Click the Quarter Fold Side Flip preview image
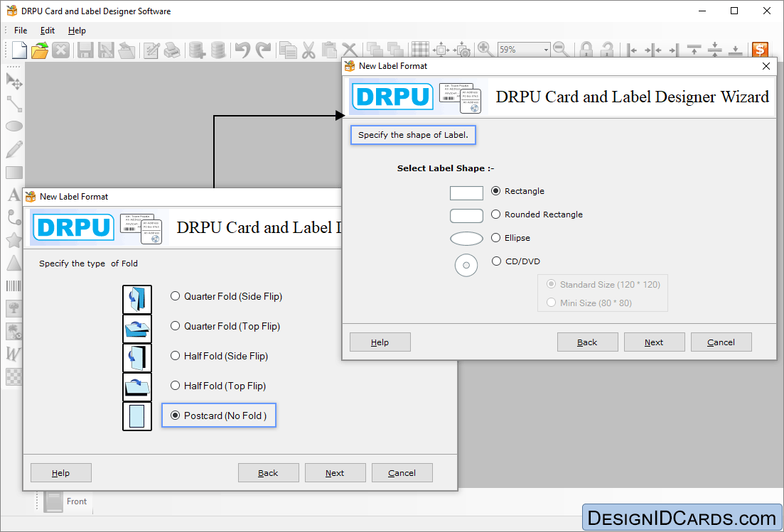This screenshot has width=784, height=532. point(137,299)
